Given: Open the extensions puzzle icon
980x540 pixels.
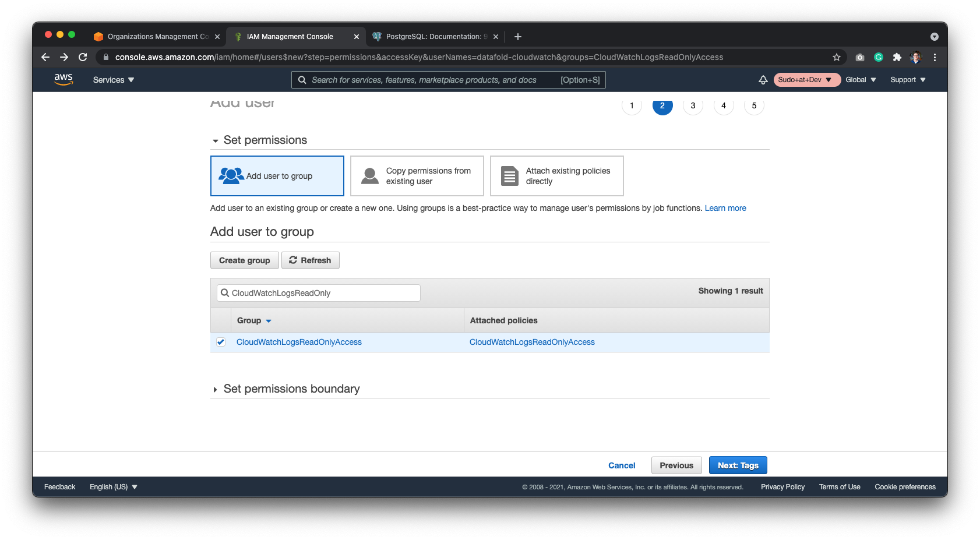Looking at the screenshot, I should click(897, 57).
